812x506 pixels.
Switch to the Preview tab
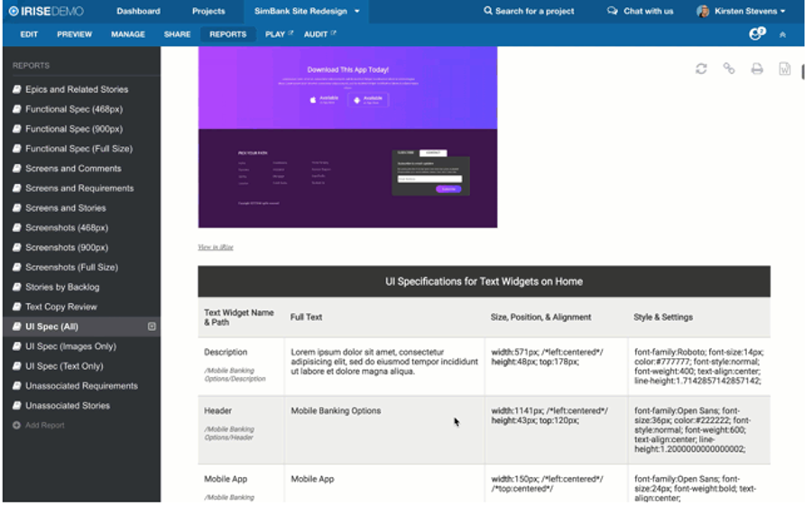point(74,34)
